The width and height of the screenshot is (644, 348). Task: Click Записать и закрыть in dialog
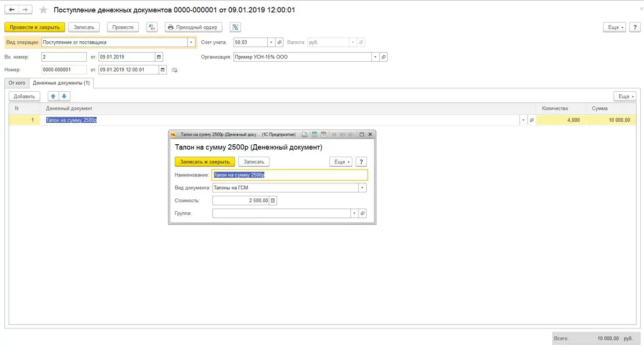coord(204,161)
